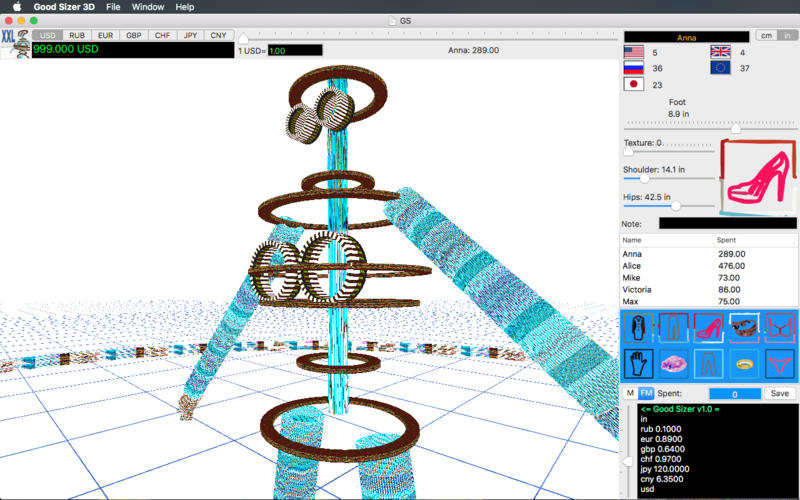Select the gray jeans icon
This screenshot has height=500, width=800.
(x=709, y=364)
